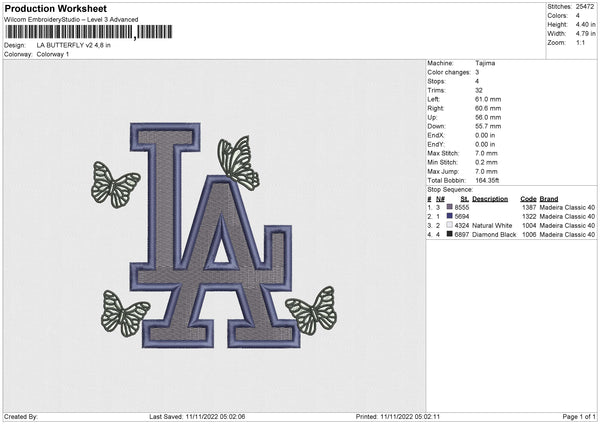The width and height of the screenshot is (600, 424).
Task: Click the 'N#' column header
Action: click(x=440, y=199)
